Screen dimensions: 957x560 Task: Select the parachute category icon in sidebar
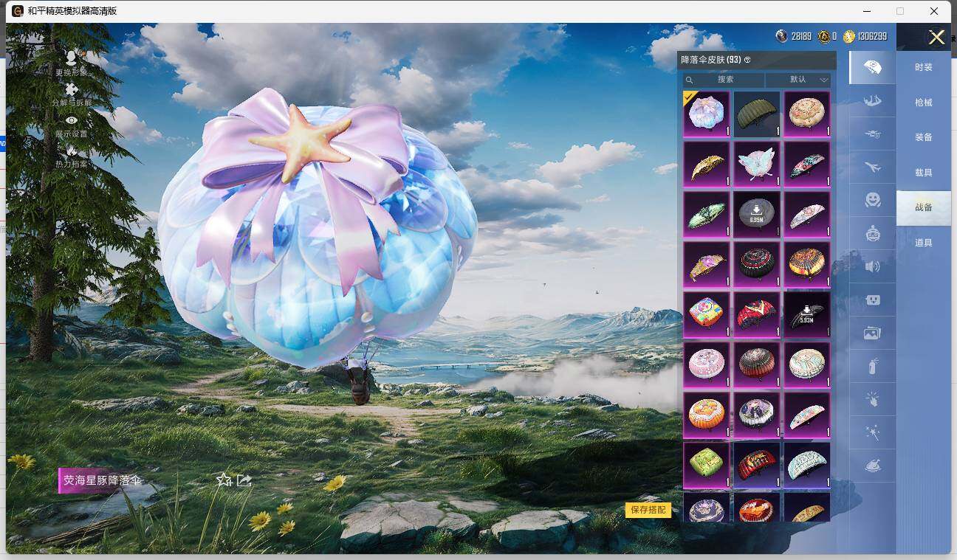872,67
